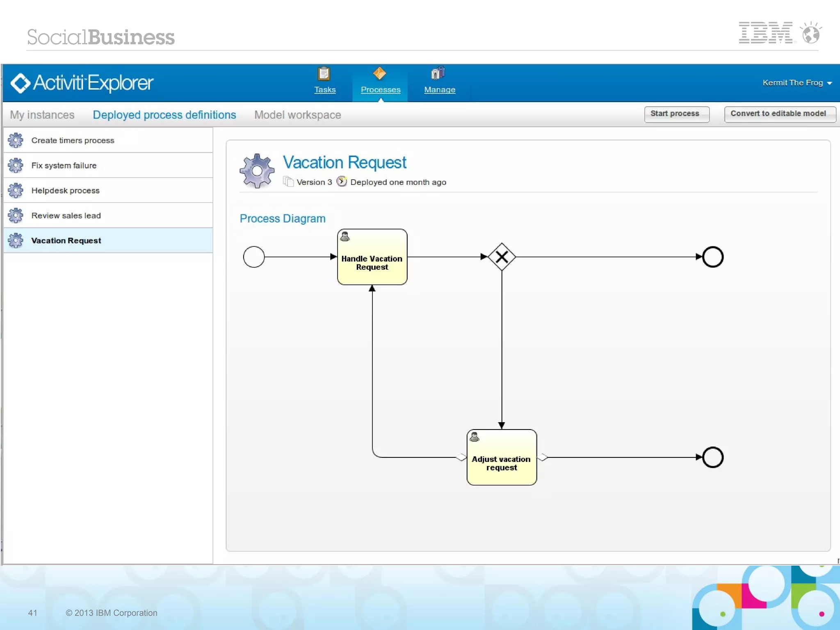
Task: Select Review sales lead process
Action: [66, 215]
